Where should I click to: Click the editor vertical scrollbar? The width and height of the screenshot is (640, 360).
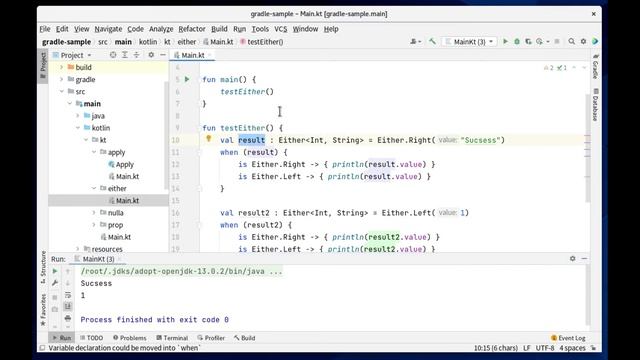pos(587,147)
